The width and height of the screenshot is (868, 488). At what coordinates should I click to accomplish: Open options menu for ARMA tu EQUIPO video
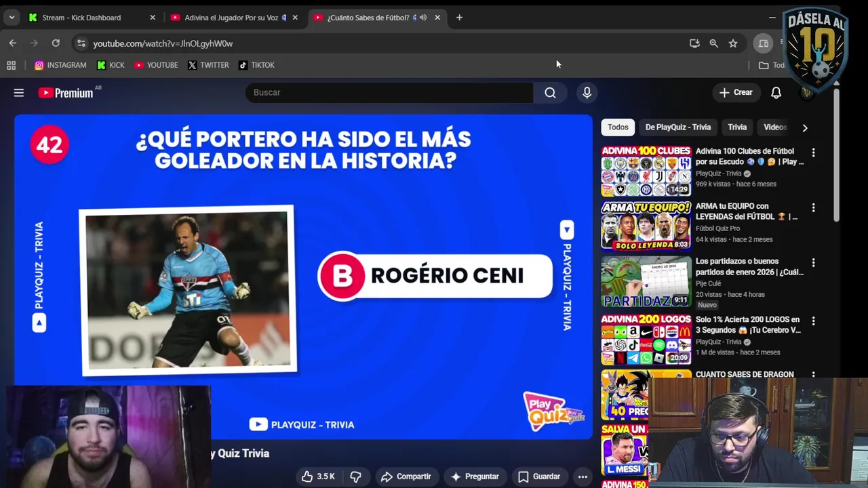click(813, 207)
